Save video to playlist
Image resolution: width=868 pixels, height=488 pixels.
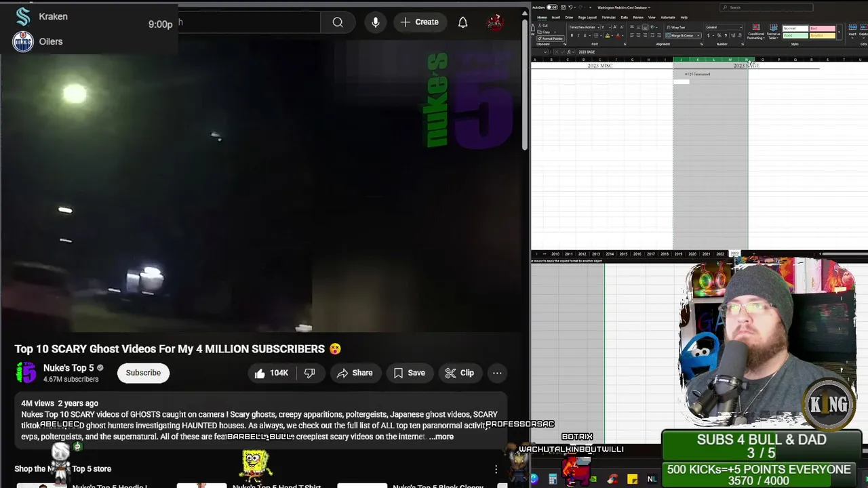click(x=410, y=373)
